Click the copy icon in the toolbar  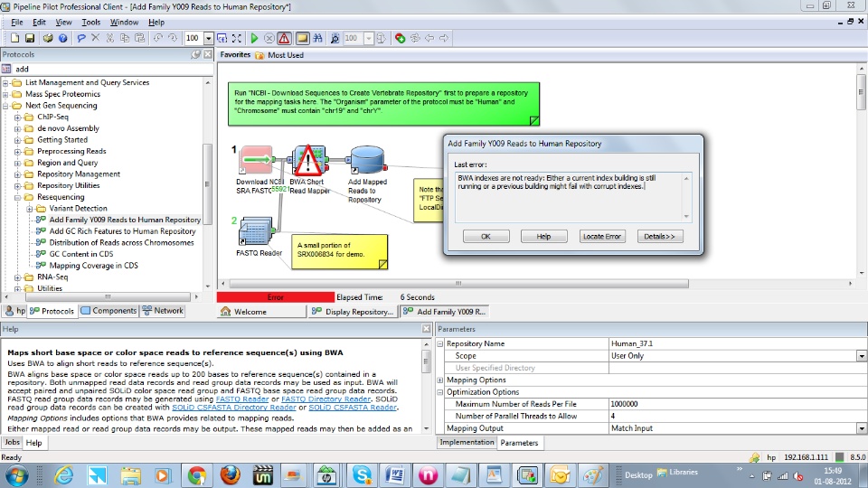125,38
